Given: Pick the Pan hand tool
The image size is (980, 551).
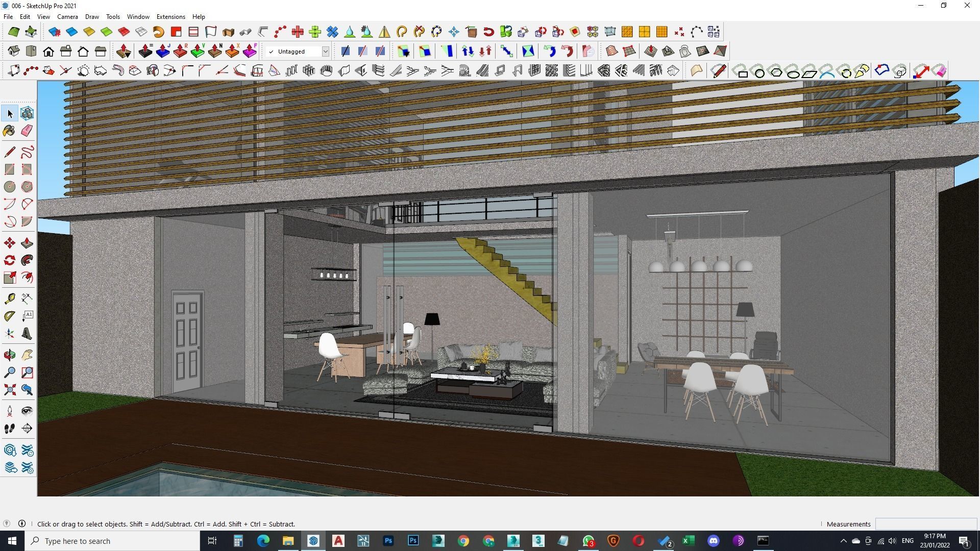Looking at the screenshot, I should click(27, 355).
